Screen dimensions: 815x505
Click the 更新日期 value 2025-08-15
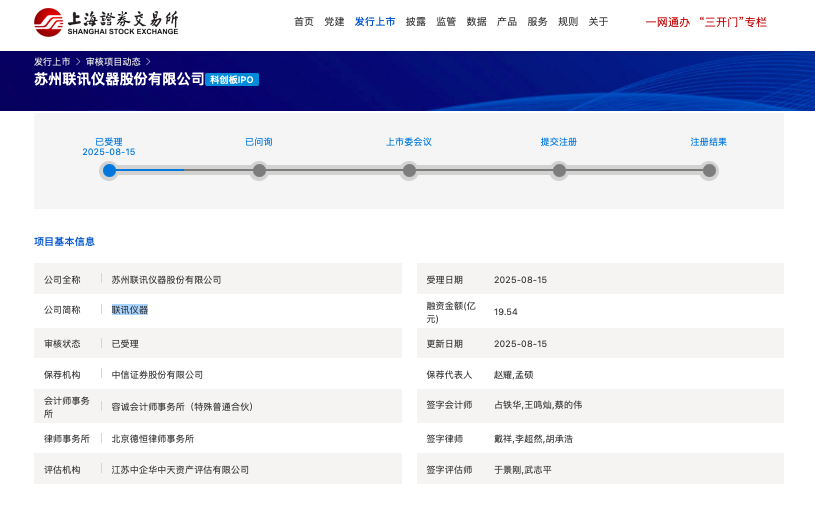(x=520, y=344)
